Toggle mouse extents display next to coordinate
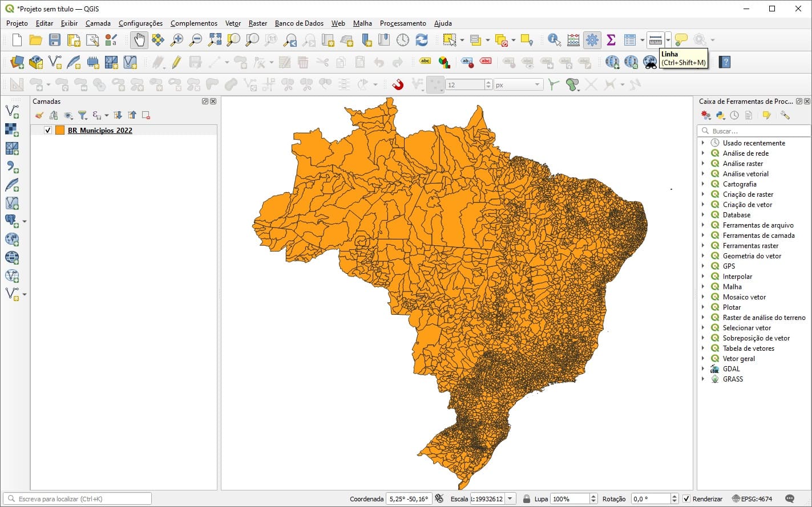 [x=439, y=498]
